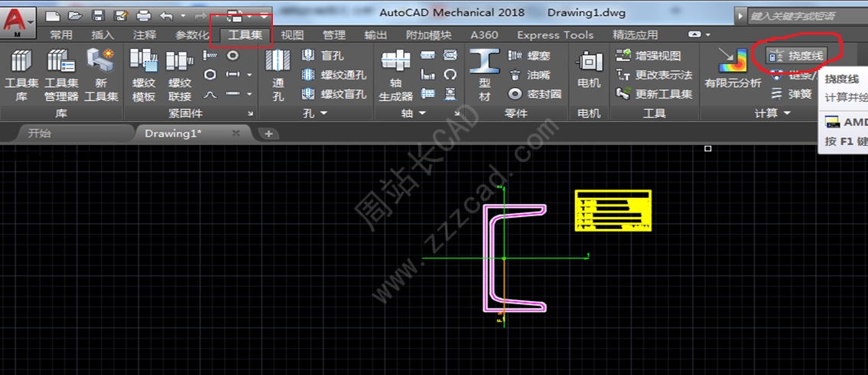Expand the Customize Quick Access Toolbar arrow
Image resolution: width=868 pixels, height=375 pixels.
(x=265, y=15)
